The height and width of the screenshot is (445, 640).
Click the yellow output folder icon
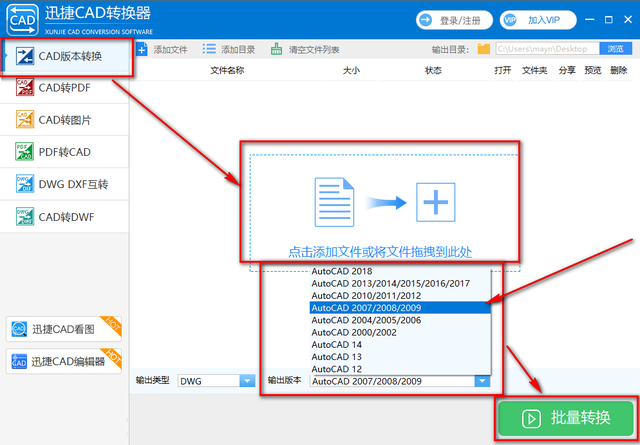coord(484,49)
